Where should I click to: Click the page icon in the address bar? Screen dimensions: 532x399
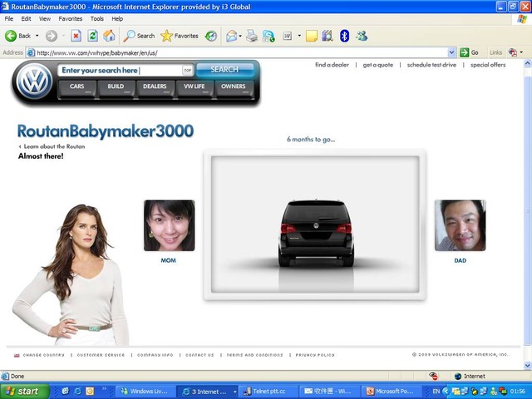[x=31, y=52]
